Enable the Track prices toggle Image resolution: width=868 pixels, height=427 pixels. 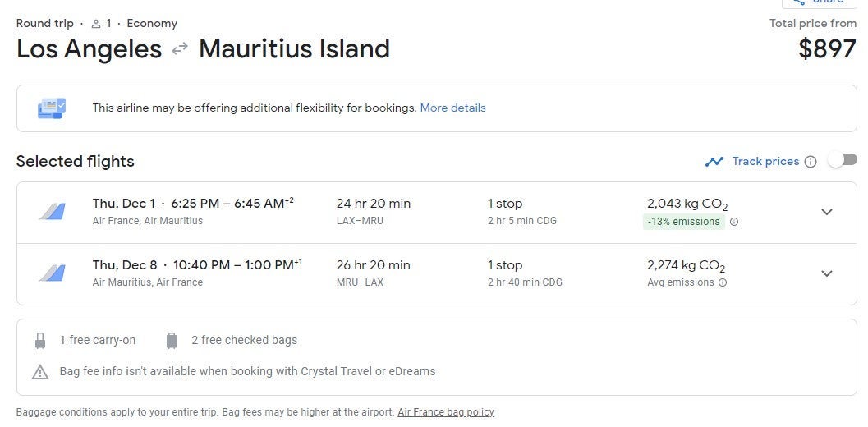point(842,160)
